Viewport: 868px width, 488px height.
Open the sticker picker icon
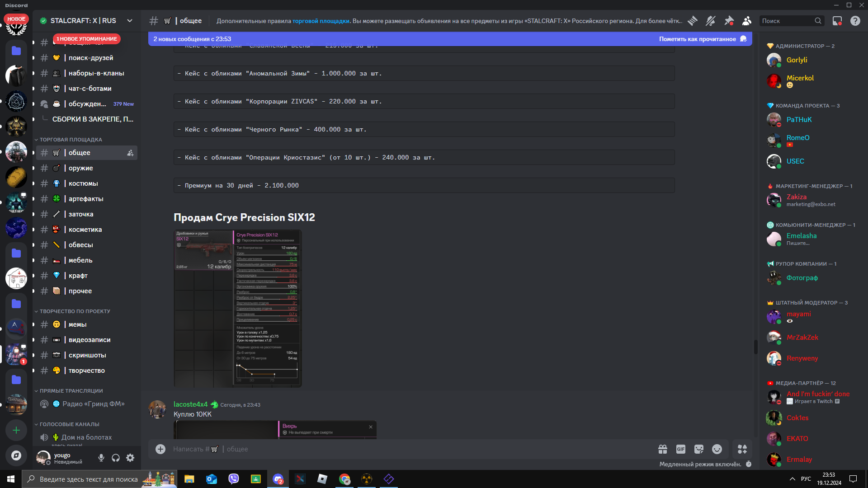pyautogui.click(x=699, y=449)
